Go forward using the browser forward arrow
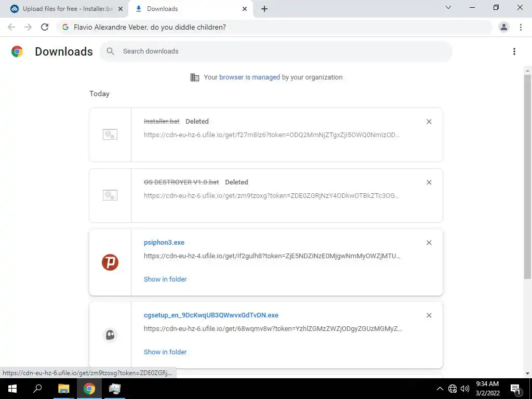 pos(28,27)
